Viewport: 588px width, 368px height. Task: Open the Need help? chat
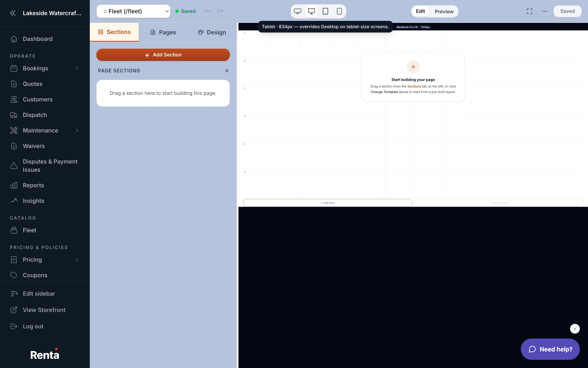(550, 349)
